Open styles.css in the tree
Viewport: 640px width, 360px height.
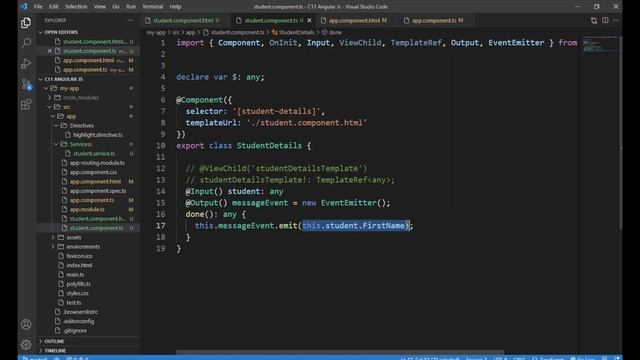click(78, 293)
